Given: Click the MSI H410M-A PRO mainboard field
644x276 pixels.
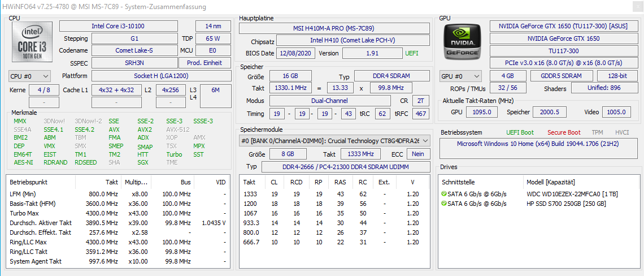Looking at the screenshot, I should coord(334,28).
